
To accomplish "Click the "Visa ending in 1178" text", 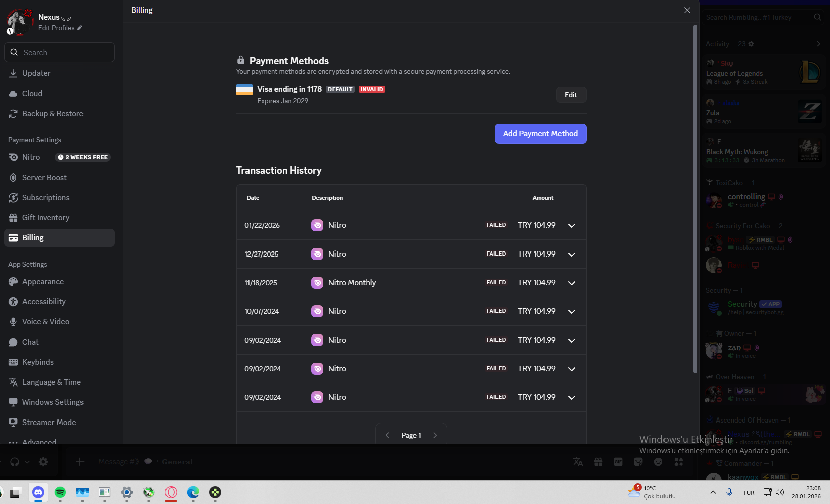I will [x=289, y=89].
